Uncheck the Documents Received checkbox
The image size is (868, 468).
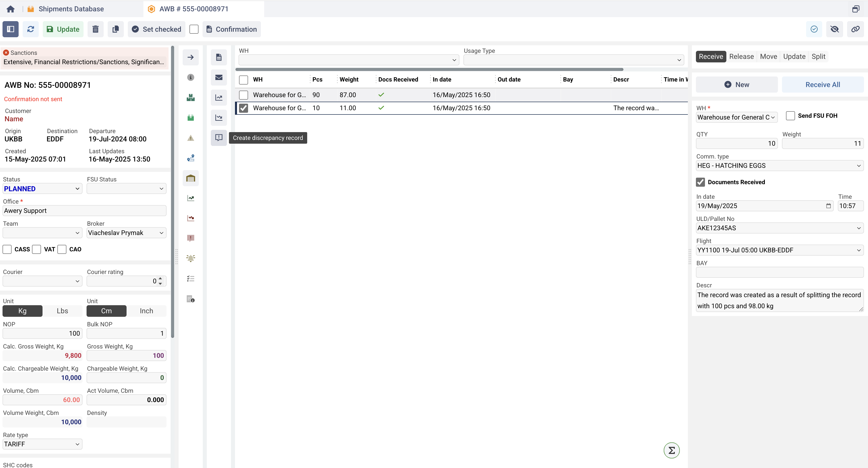tap(700, 182)
